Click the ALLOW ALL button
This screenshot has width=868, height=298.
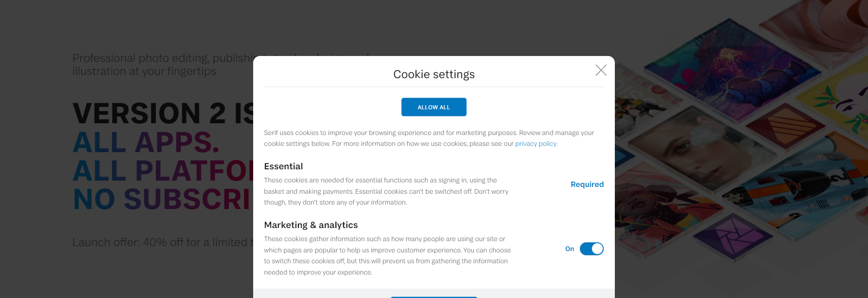[x=434, y=107]
